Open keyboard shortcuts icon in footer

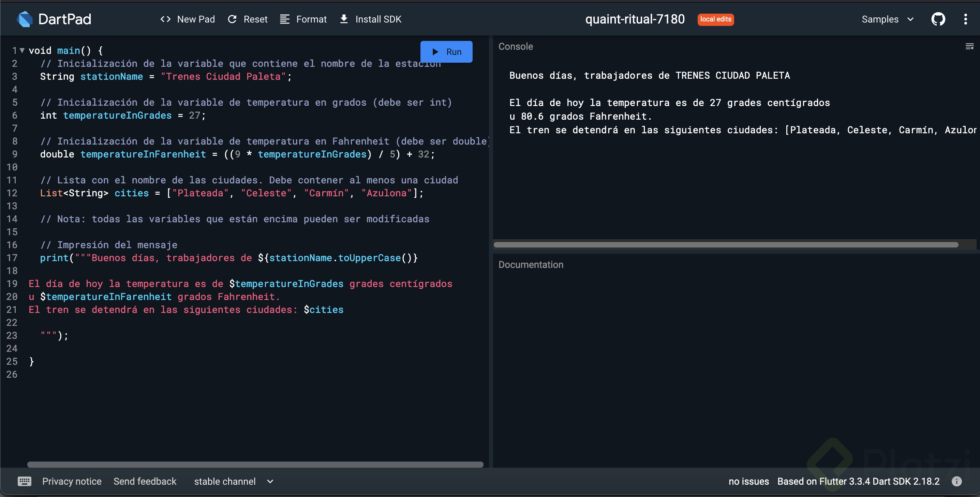click(24, 481)
